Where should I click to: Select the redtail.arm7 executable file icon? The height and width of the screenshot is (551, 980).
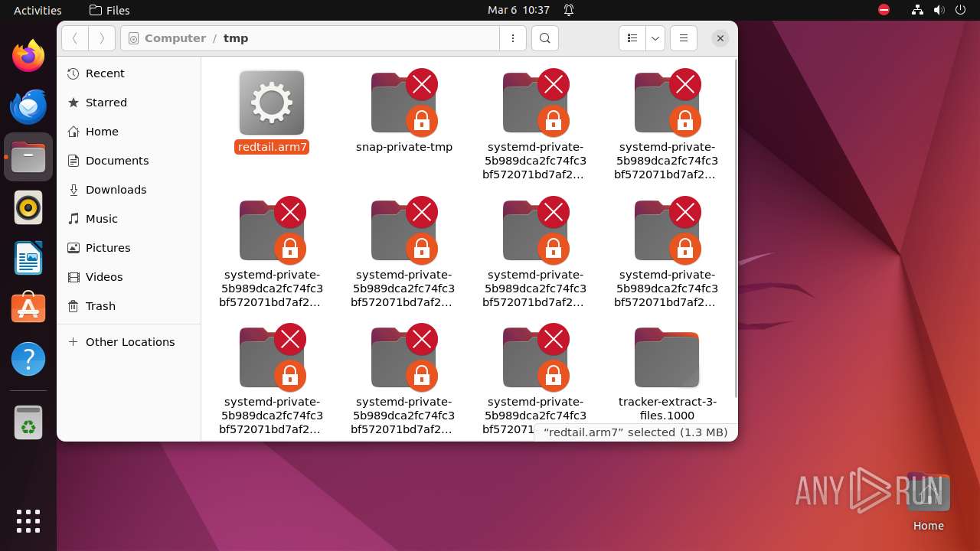(272, 103)
